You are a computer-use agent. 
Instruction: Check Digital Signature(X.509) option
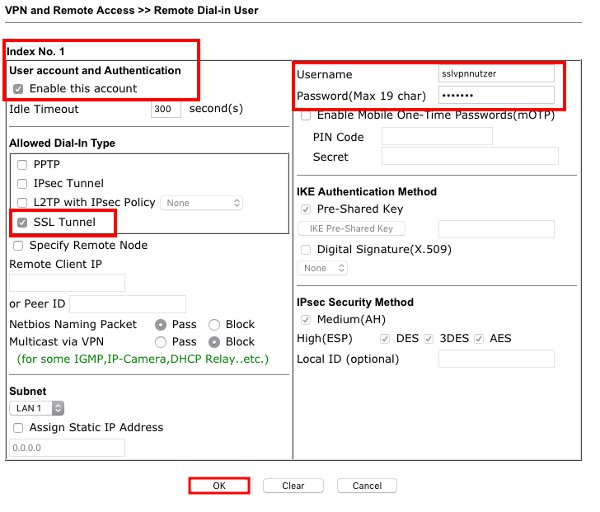coord(306,250)
